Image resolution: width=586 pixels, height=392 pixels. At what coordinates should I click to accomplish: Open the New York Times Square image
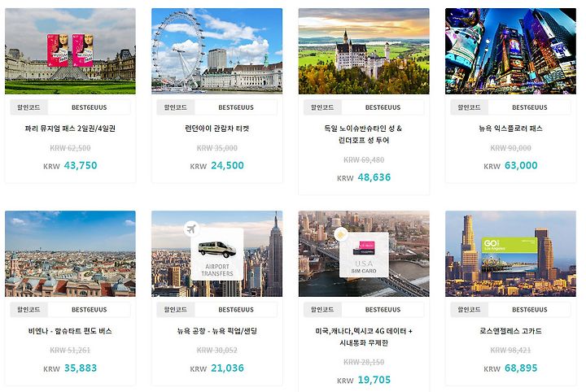[510, 51]
